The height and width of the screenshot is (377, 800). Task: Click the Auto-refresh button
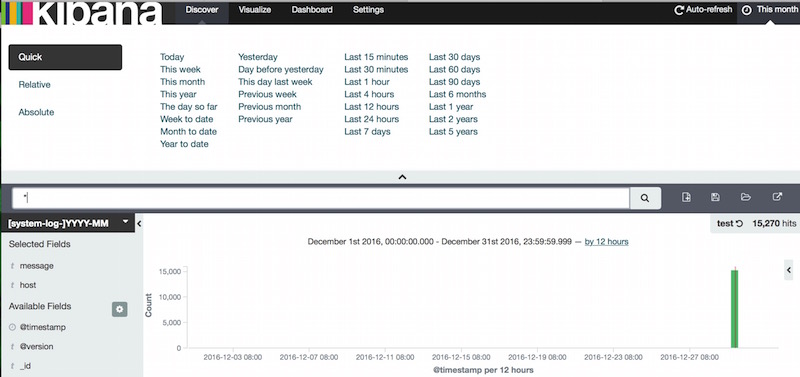(703, 10)
